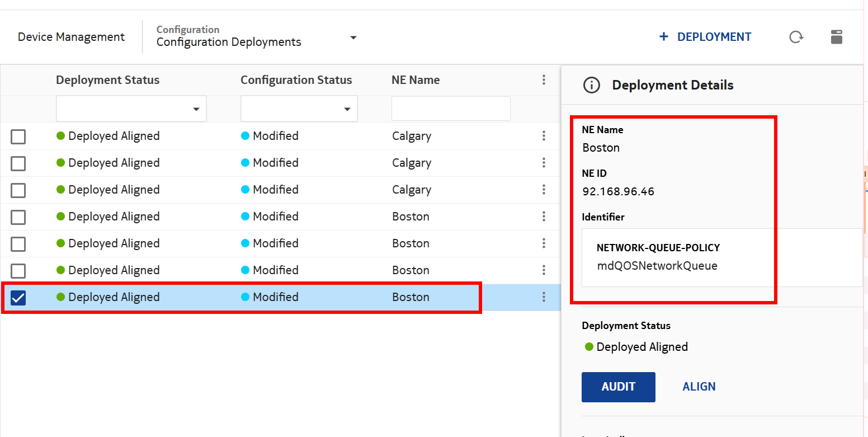Open row actions for the third Calgary row

tap(544, 190)
